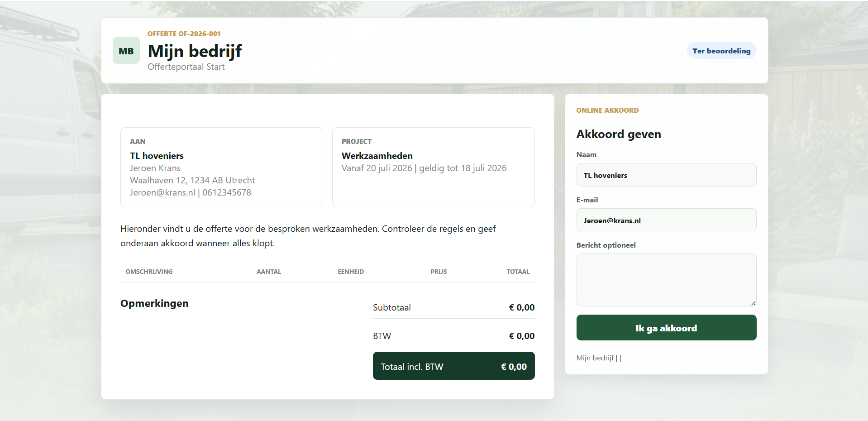Focus the E-mail input field

(x=666, y=220)
